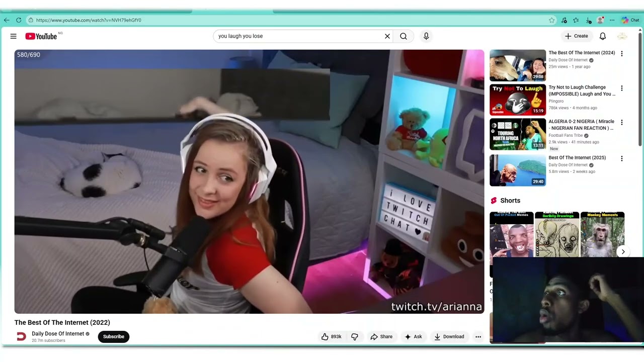Screen dimensions: 644x362
Task: Go to the YouTube home logo
Action: (41, 36)
